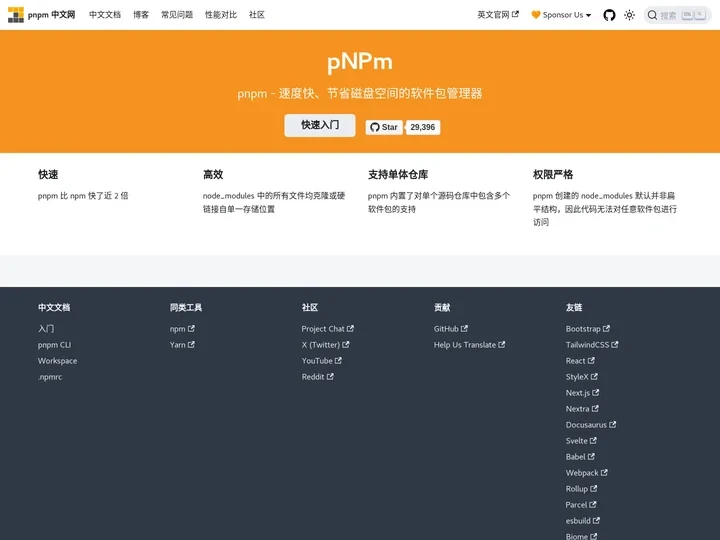Click the 友链 footer heading
The height and width of the screenshot is (540, 720).
574,308
